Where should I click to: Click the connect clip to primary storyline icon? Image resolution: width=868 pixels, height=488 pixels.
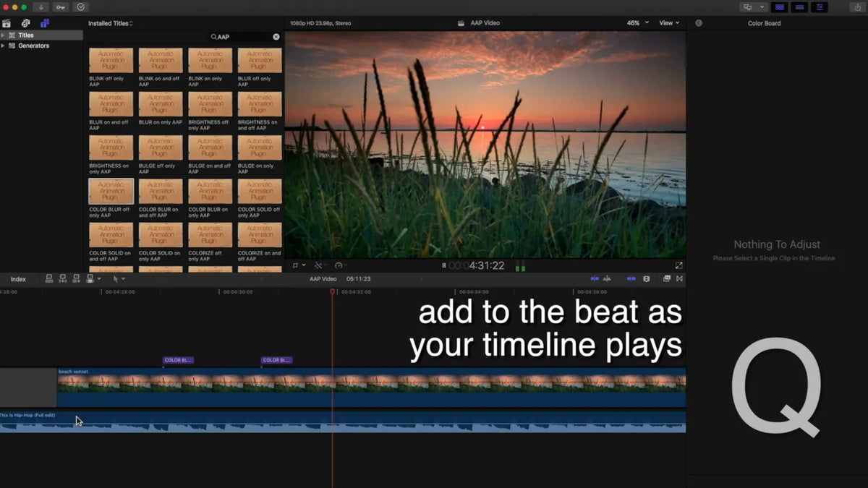[x=49, y=278]
